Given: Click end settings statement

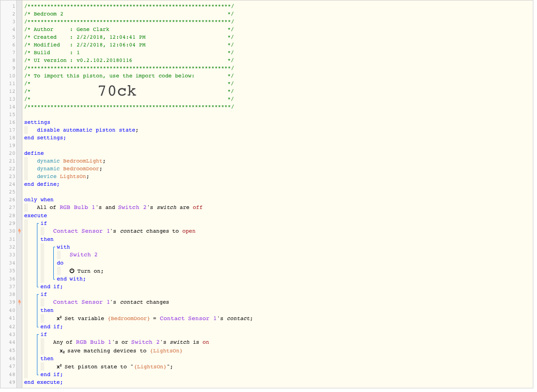Looking at the screenshot, I should (45, 138).
